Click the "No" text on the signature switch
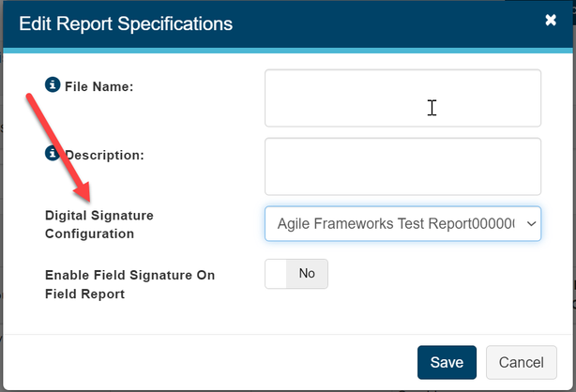 tap(307, 274)
